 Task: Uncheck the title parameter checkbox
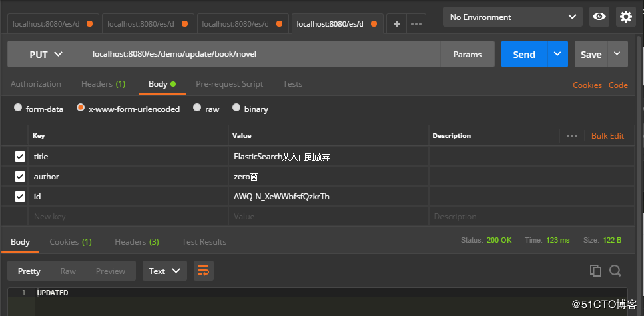20,157
